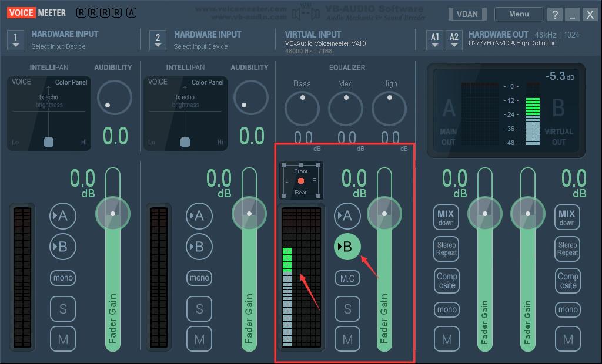Toggle bus A routing on the Virtual Input
Image resolution: width=602 pixels, height=364 pixels.
[x=347, y=216]
